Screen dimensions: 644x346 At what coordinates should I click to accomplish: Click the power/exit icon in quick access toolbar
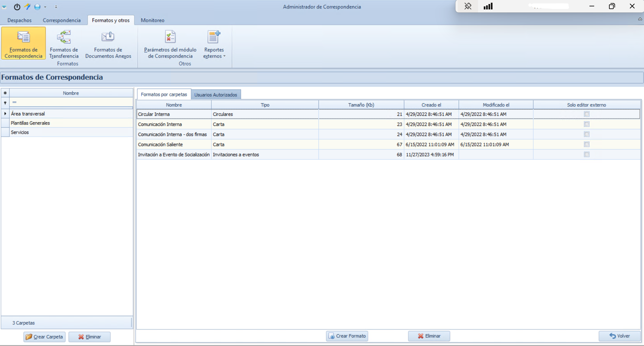pos(17,7)
